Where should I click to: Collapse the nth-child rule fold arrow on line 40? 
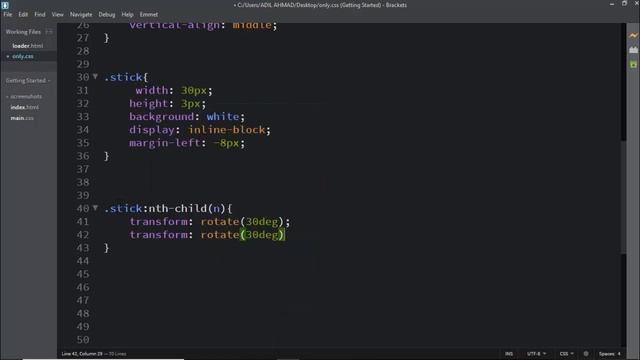point(95,208)
